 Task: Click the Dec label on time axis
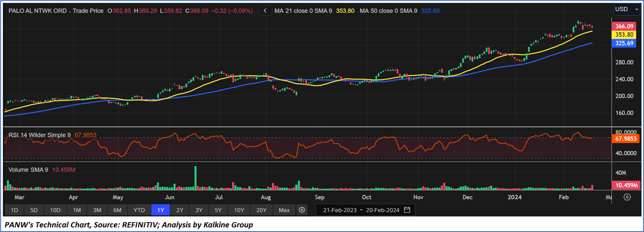[468, 197]
